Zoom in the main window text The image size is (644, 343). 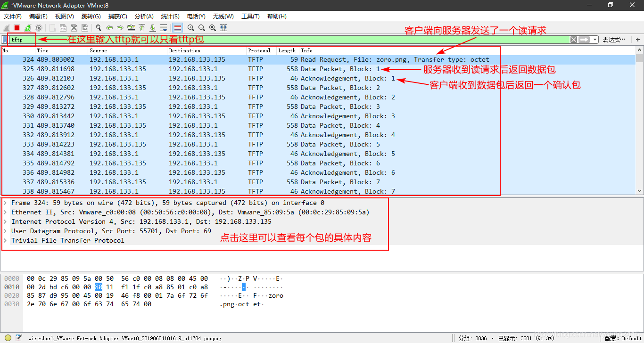pyautogui.click(x=191, y=28)
